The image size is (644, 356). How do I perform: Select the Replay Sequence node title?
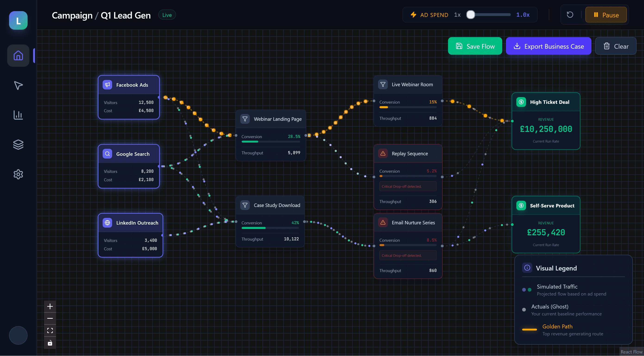pos(410,154)
